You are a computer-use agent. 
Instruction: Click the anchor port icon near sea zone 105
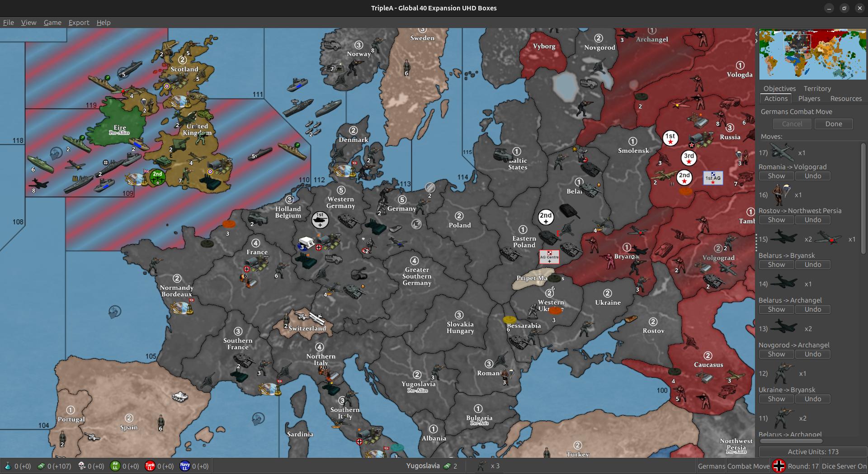[115, 312]
